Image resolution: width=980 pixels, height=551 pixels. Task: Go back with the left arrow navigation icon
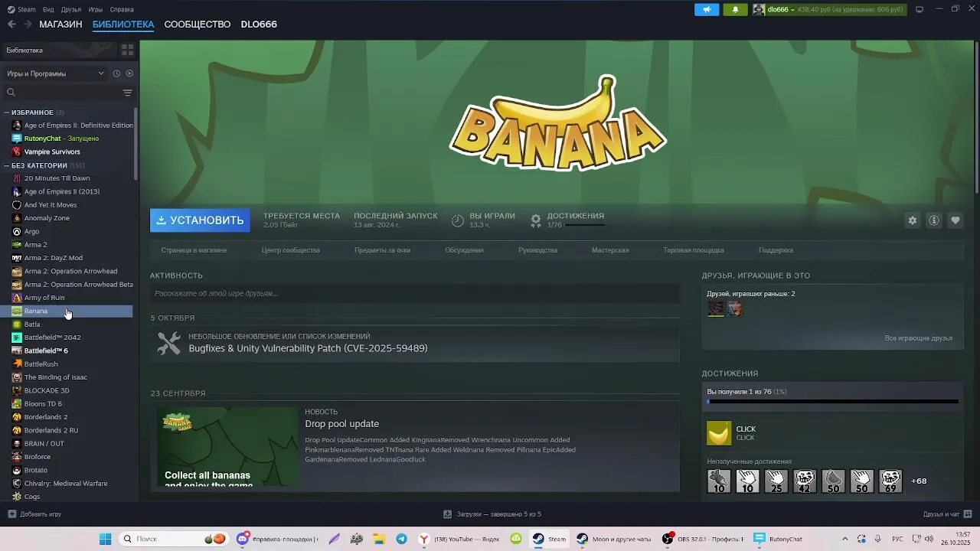(x=11, y=24)
